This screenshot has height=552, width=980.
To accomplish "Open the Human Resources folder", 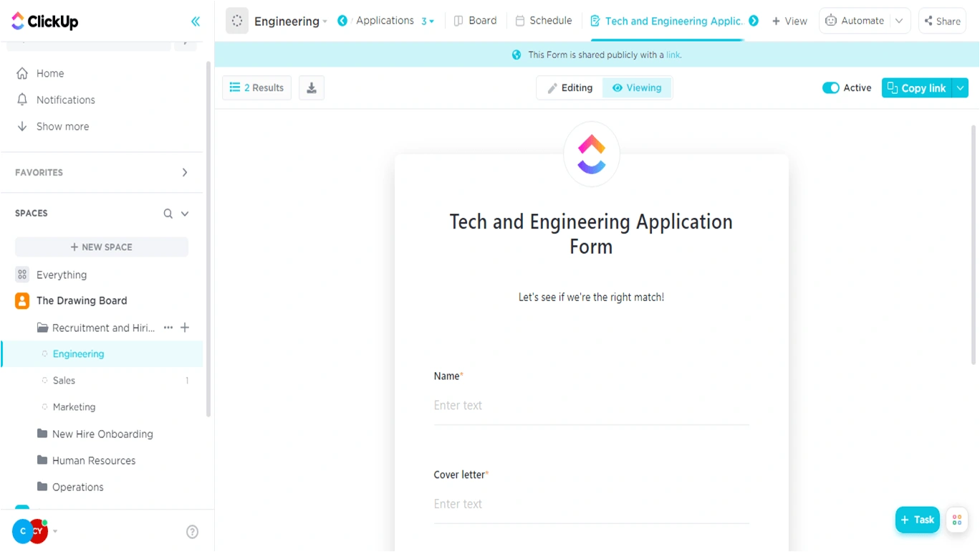I will click(94, 460).
